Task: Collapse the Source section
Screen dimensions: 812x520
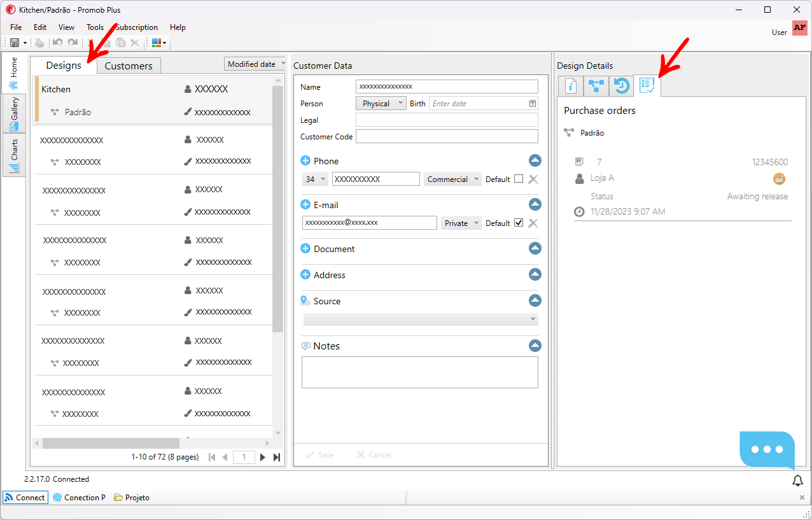Action: tap(535, 300)
